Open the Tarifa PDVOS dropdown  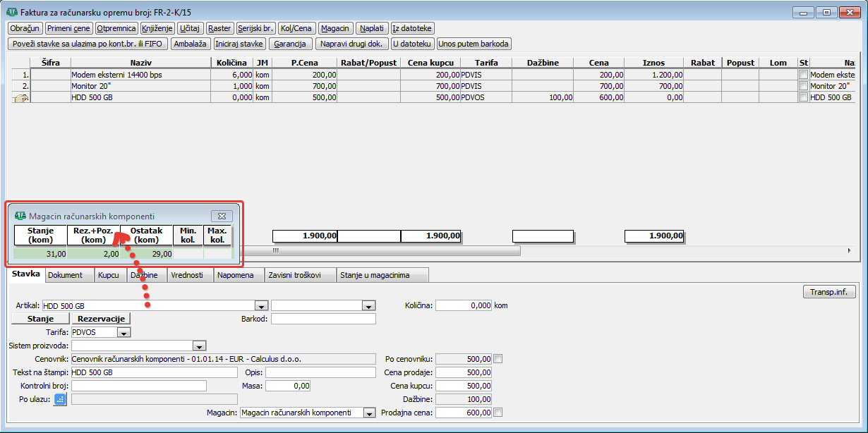point(123,332)
